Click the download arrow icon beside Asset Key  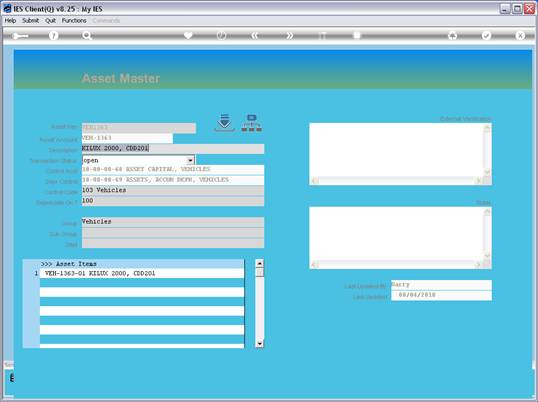(224, 123)
